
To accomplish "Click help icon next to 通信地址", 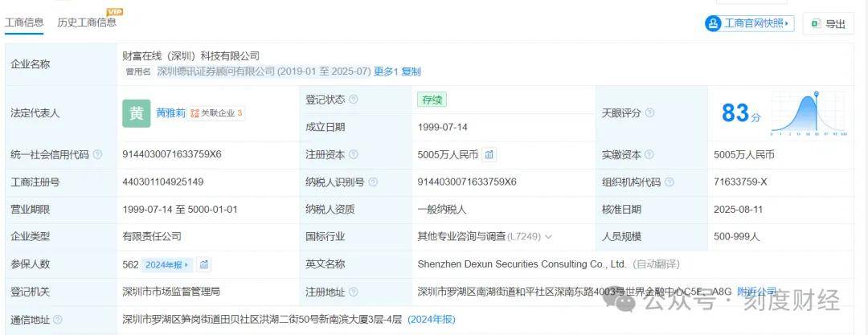I will click(x=58, y=320).
